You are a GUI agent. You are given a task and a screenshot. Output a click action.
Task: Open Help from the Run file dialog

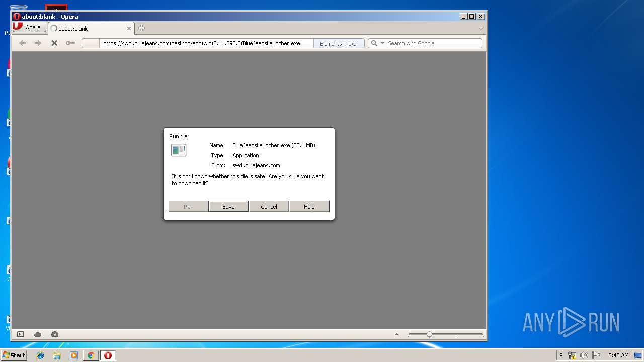tap(309, 207)
